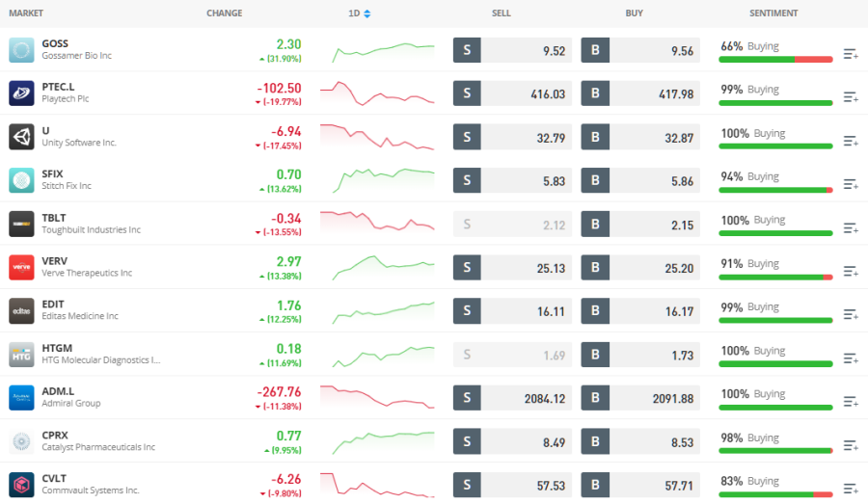Sell PTEC.L at 416.03
This screenshot has width=868, height=504.
[x=513, y=93]
